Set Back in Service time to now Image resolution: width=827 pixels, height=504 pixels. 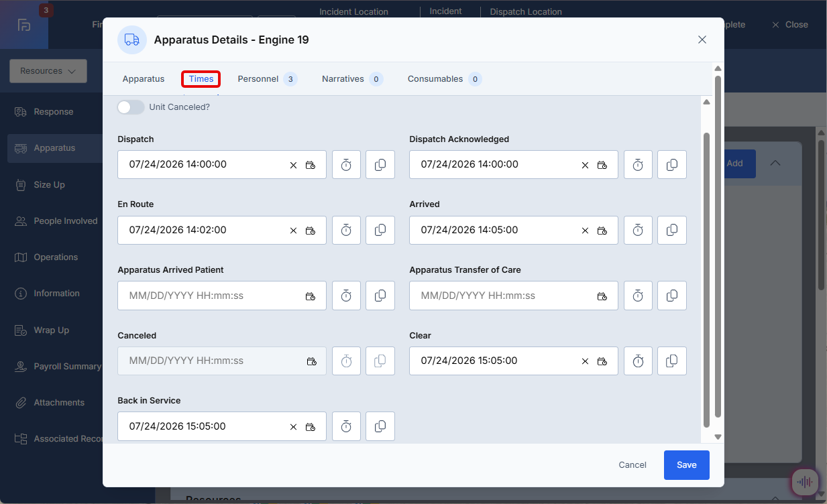(x=346, y=426)
